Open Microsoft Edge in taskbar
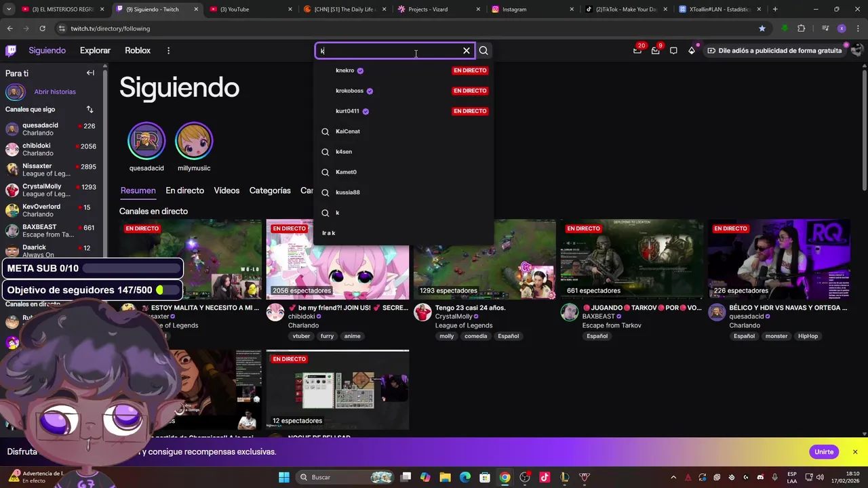 tap(465, 477)
